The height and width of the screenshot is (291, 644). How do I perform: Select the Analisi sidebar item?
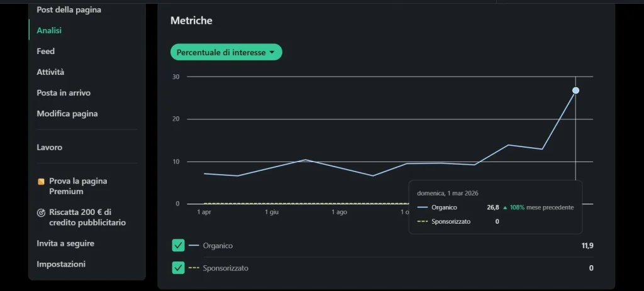(x=49, y=30)
